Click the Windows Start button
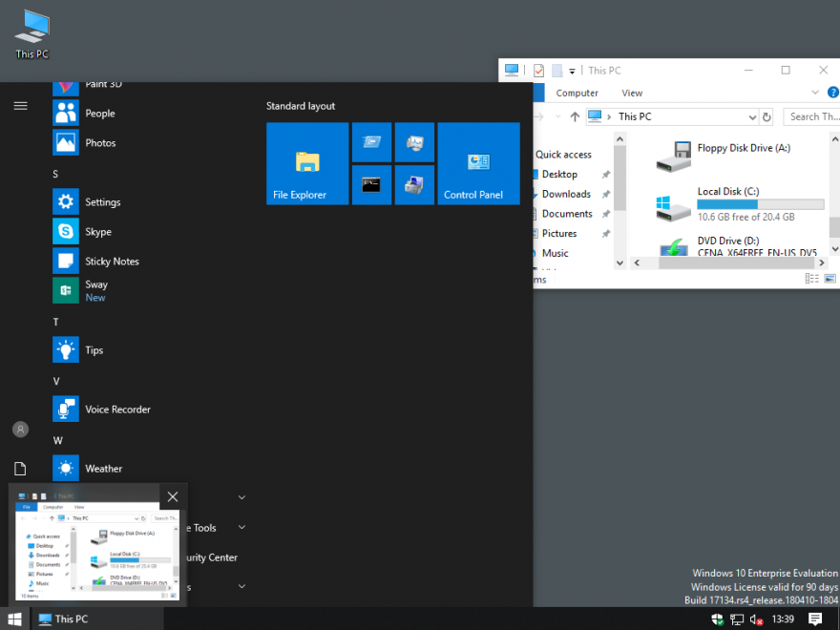Viewport: 840px width, 630px height. tap(14, 619)
